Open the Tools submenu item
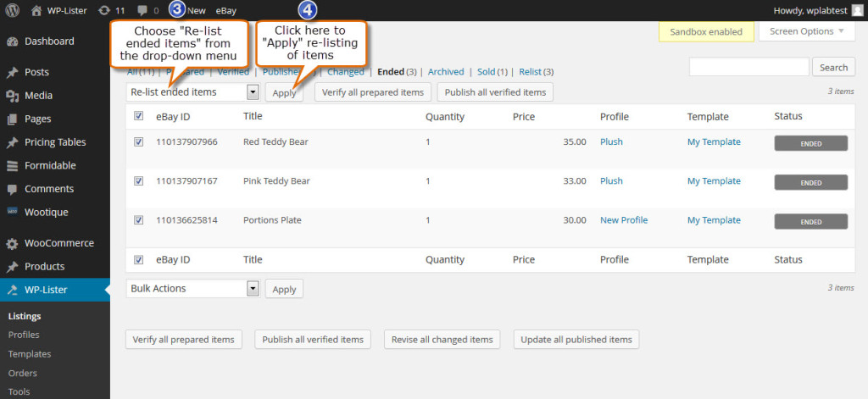The width and height of the screenshot is (868, 399). [x=19, y=392]
